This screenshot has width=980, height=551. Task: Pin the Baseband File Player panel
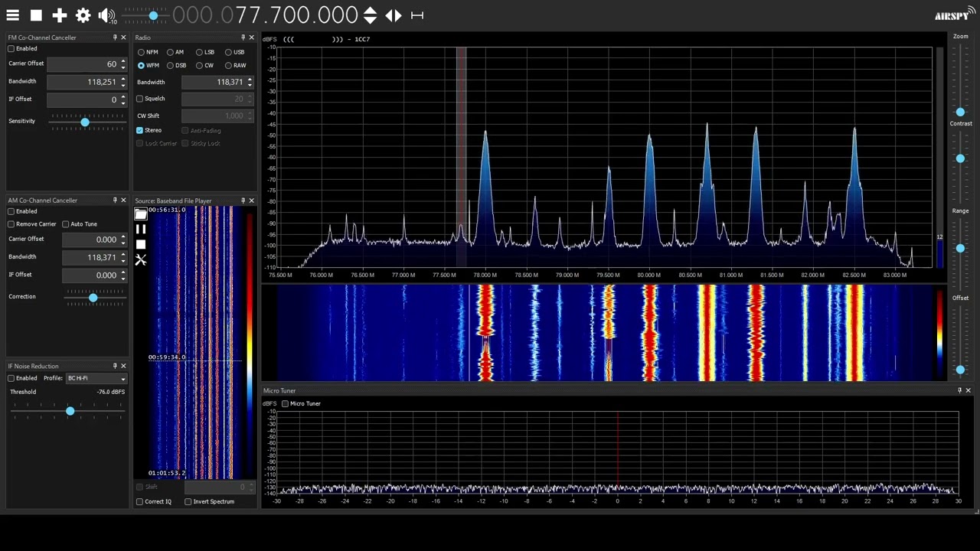(x=243, y=201)
